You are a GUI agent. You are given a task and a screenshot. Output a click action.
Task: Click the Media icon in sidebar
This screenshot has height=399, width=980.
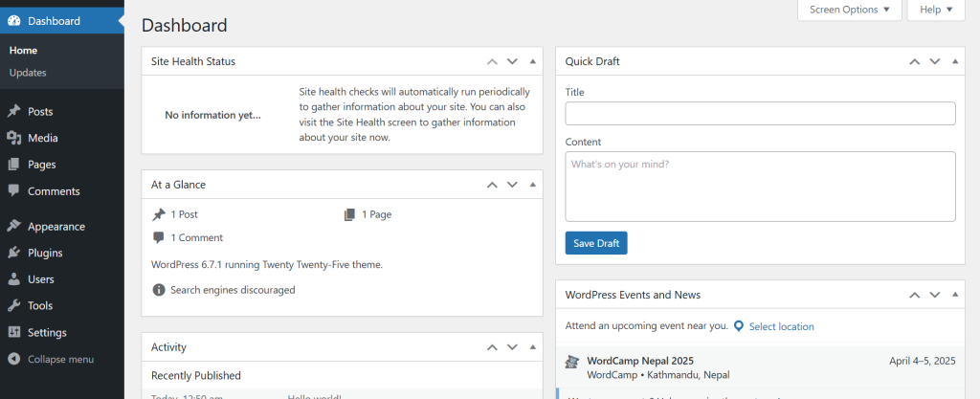click(13, 139)
